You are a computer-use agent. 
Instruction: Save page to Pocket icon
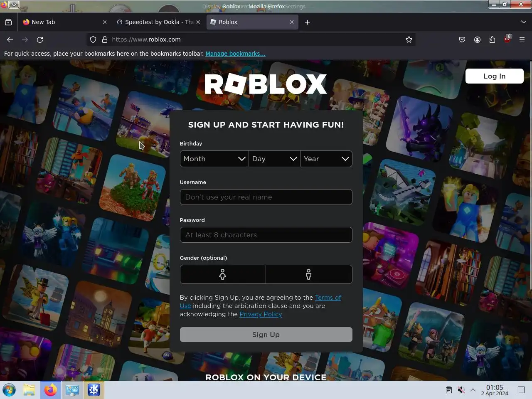click(x=462, y=39)
